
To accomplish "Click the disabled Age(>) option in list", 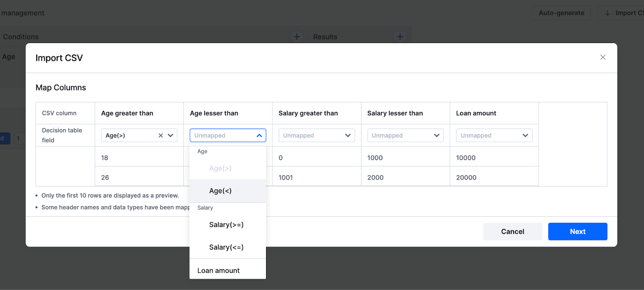I will point(228,169).
